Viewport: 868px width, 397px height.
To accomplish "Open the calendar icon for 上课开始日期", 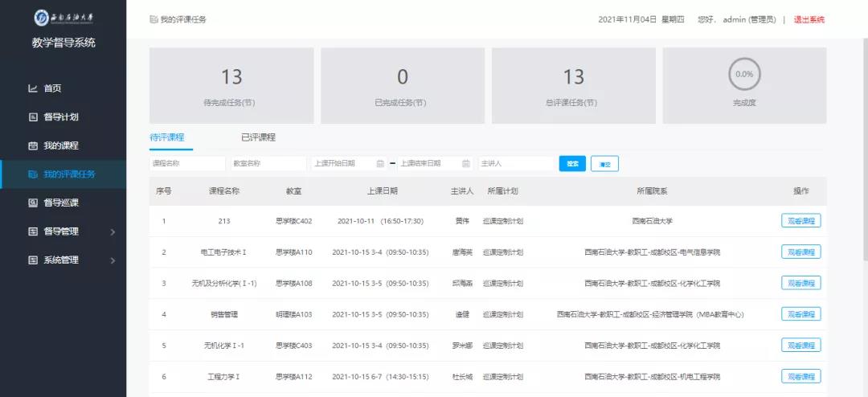I will (x=380, y=164).
